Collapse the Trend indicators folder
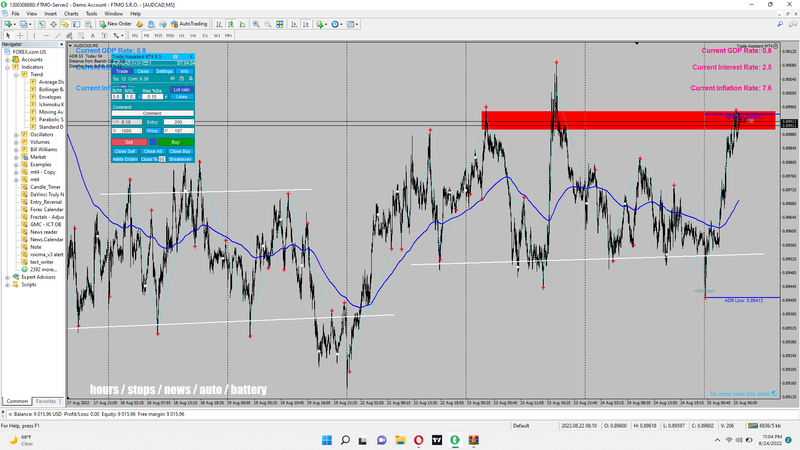800x450 pixels. point(16,74)
